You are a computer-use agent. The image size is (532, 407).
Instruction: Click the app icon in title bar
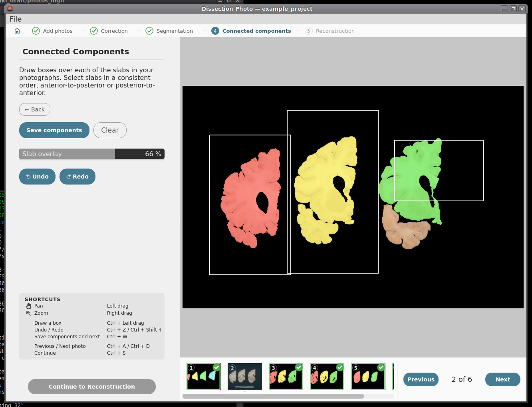click(x=10, y=9)
